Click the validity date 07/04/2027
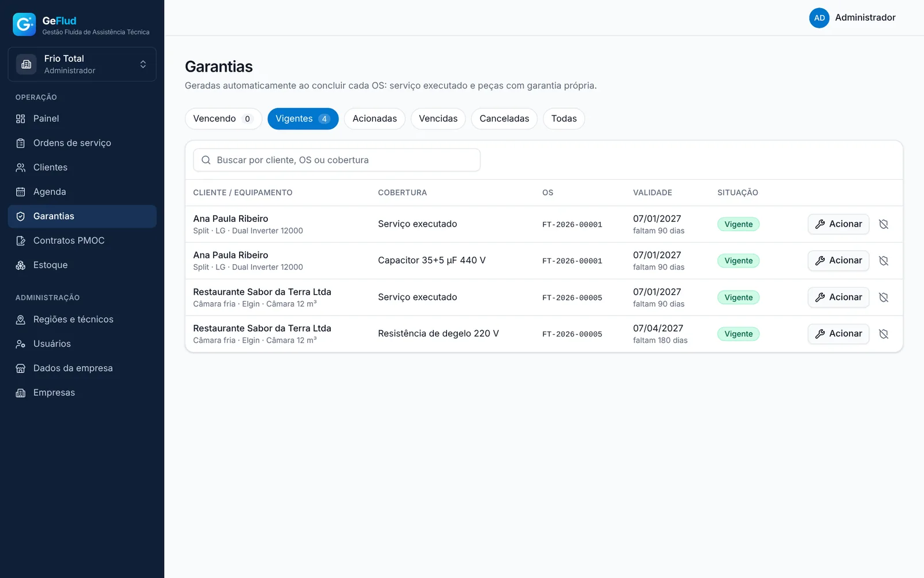The image size is (924, 578). pos(658,328)
